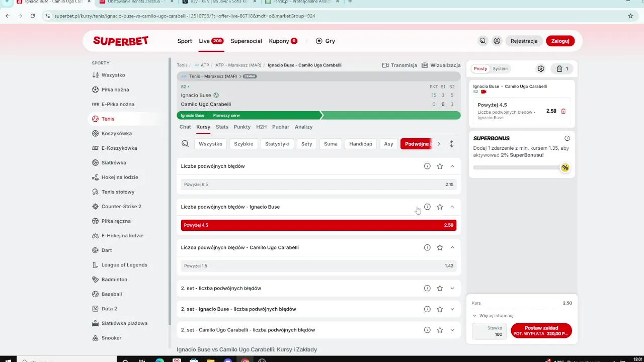This screenshot has height=362, width=644.
Task: Expand 2. set - Ignacio Buse market
Action: (452, 309)
